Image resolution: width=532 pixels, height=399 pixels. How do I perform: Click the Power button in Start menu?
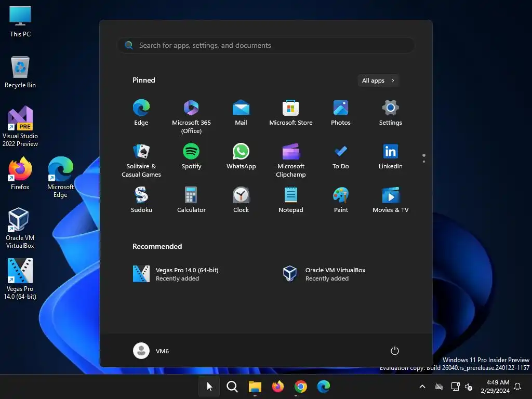[x=395, y=351]
